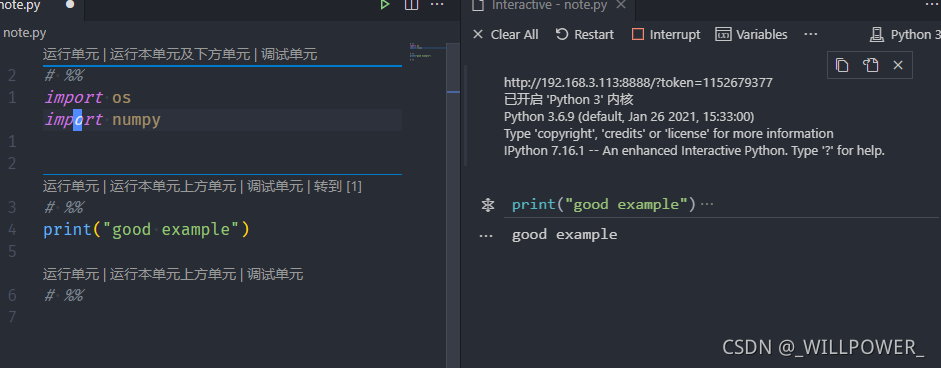941x368 pixels.
Task: Open interactive toolbar overflow ellipsis
Action: click(x=811, y=35)
